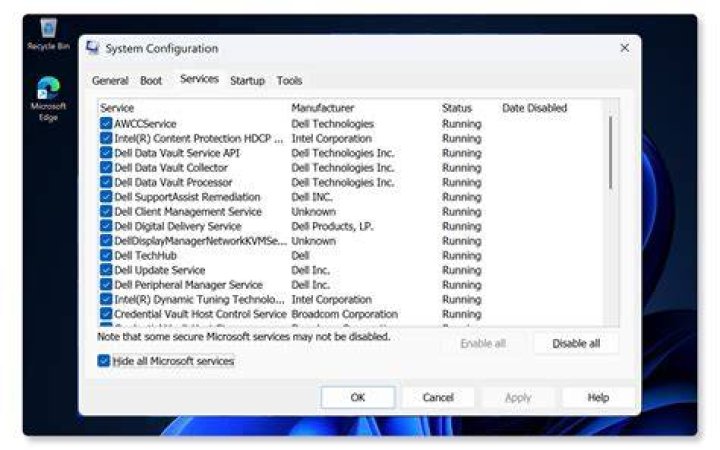Uncheck Intel(R) Dynamic Tuning Technology checkbox

(106, 299)
